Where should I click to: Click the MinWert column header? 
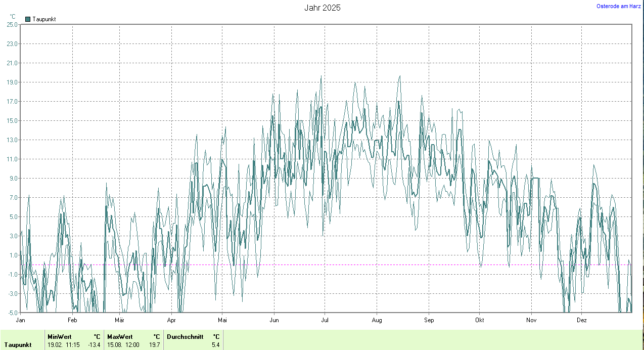(x=59, y=336)
